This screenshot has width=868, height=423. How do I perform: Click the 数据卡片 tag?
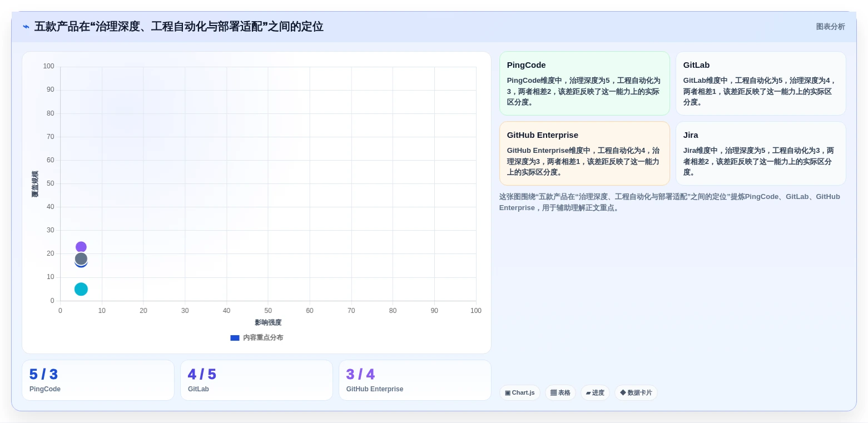[636, 393]
